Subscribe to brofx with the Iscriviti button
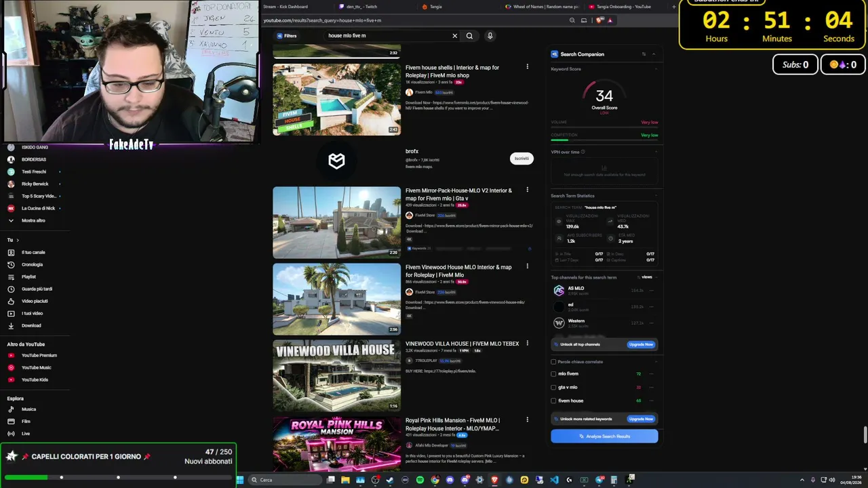 [x=521, y=159]
